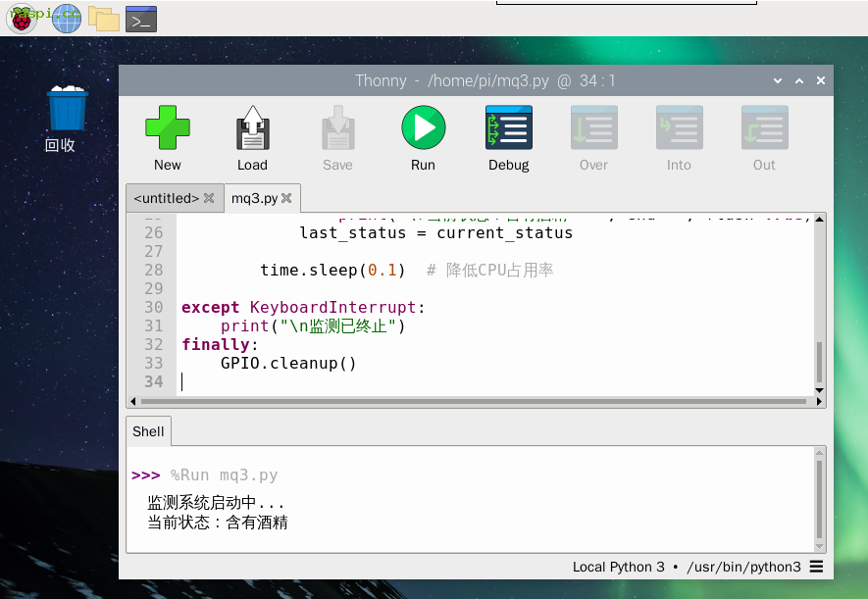This screenshot has width=868, height=599.
Task: Click the New file plus icon
Action: pos(167,128)
